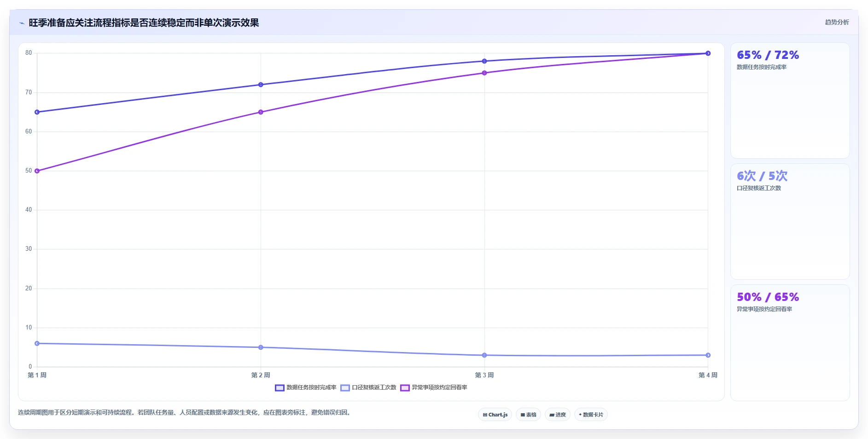Click the 第 3 周 axis label

pos(484,375)
